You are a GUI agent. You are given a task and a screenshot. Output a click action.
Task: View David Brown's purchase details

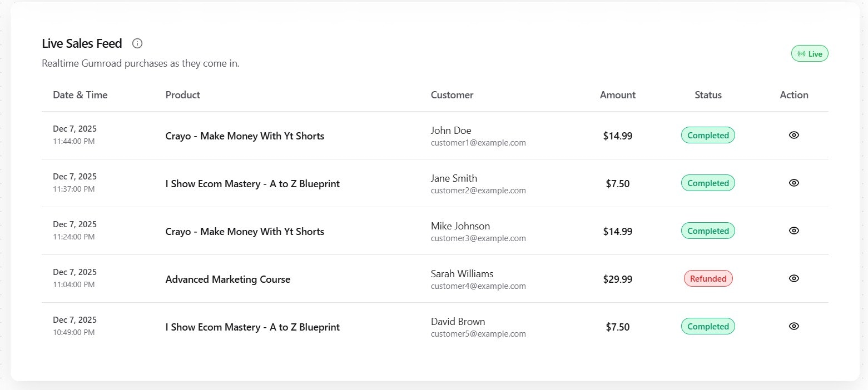(793, 326)
